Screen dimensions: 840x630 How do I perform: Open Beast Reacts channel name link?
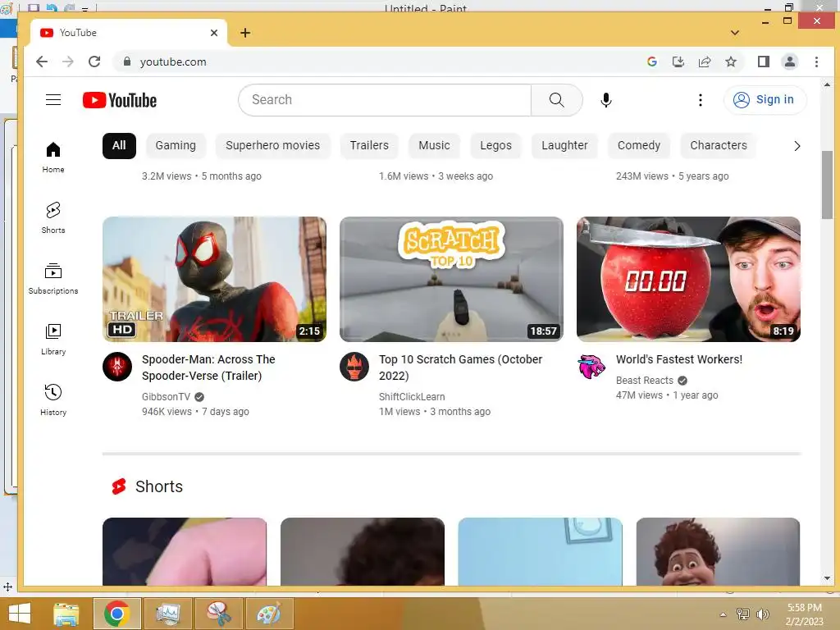click(x=645, y=381)
